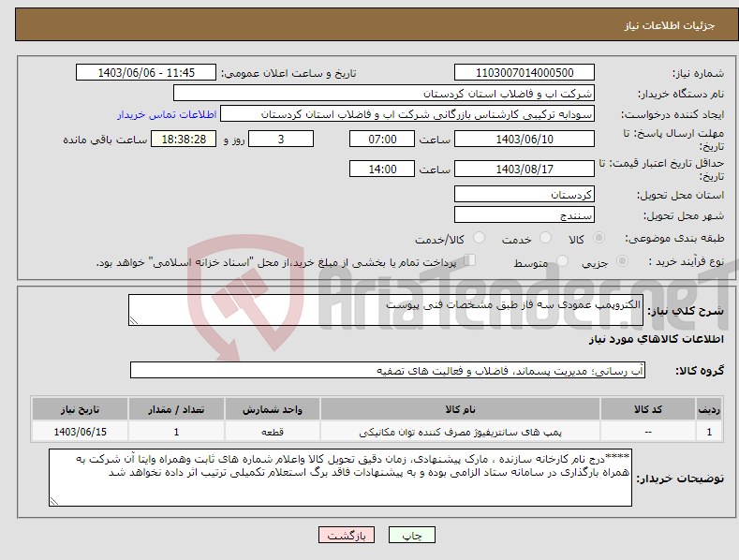Click the announcement date field 1403/06/06 - 11:45
The height and width of the screenshot is (560, 739).
click(146, 73)
